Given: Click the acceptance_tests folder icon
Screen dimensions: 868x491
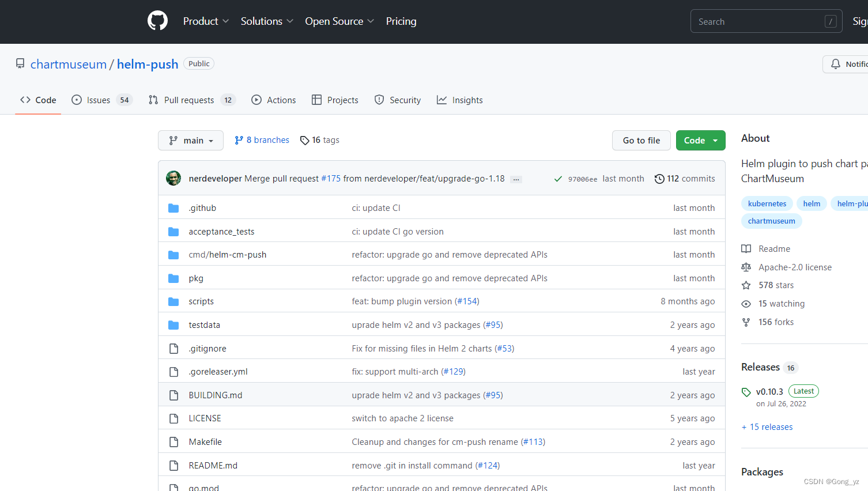Looking at the screenshot, I should 173,232.
